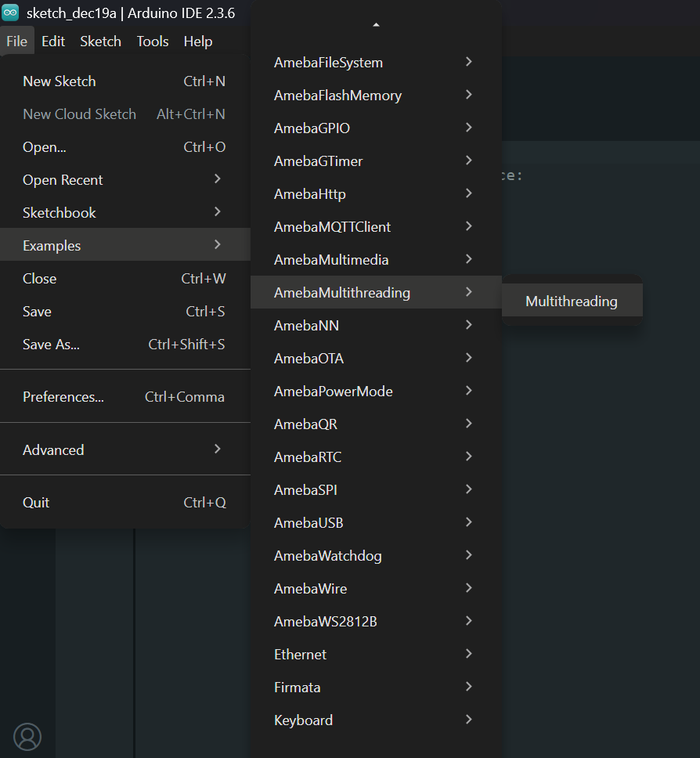Open the Help menu

point(198,42)
